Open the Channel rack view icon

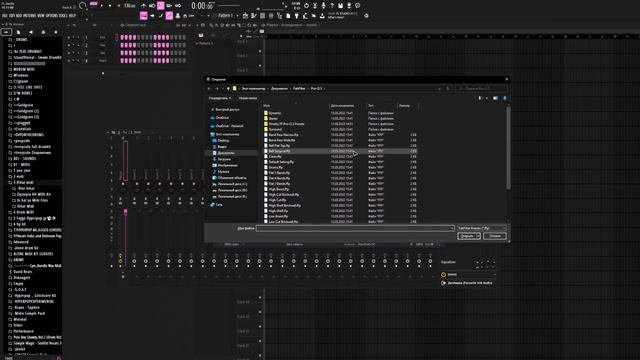tap(262, 16)
